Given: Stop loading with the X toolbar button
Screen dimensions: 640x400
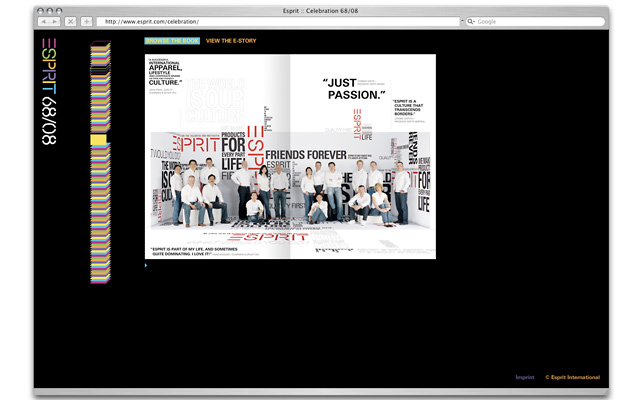Looking at the screenshot, I should [x=71, y=22].
